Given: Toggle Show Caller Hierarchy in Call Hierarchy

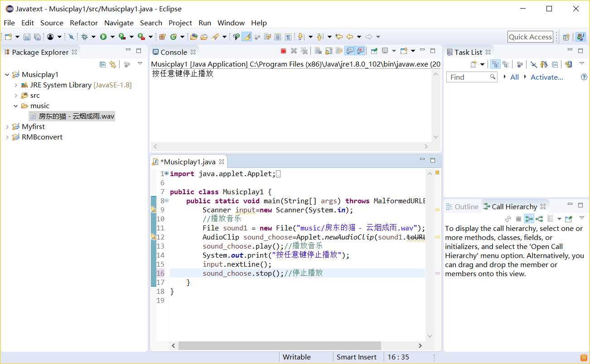Looking at the screenshot, I should click(x=528, y=219).
